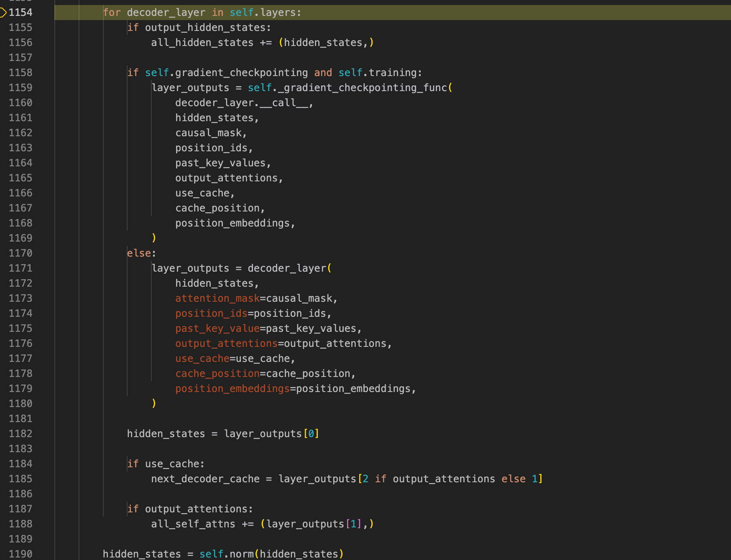Click the attention_mask keyword argument
The width and height of the screenshot is (731, 560).
tap(217, 298)
